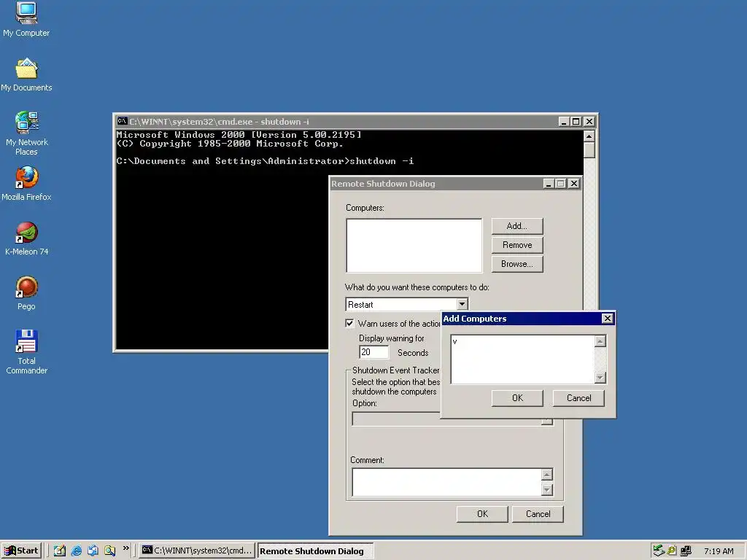Click the key document tray icon

[x=672, y=551]
